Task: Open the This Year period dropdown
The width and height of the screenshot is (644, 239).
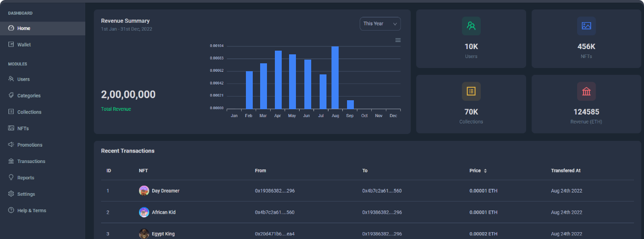Action: (380, 24)
